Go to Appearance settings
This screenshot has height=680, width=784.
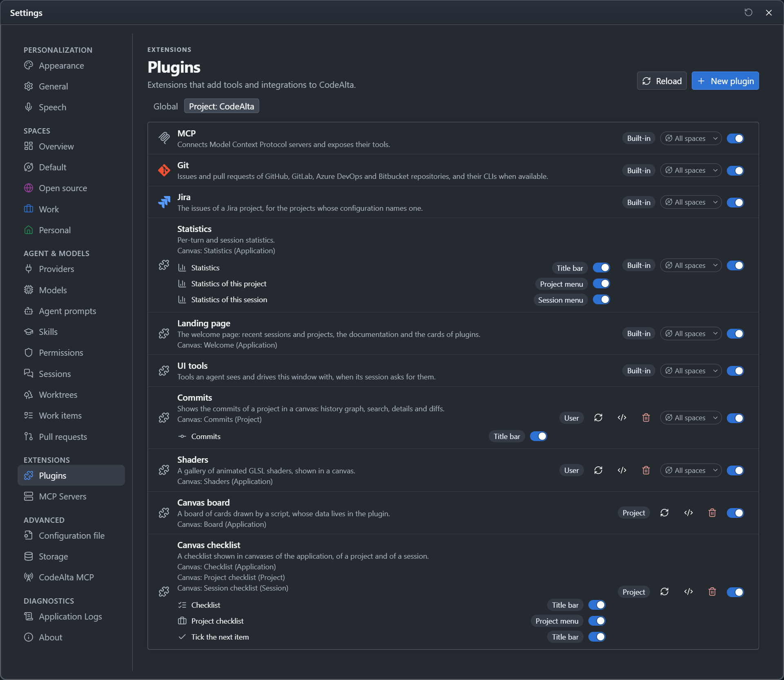71,66
